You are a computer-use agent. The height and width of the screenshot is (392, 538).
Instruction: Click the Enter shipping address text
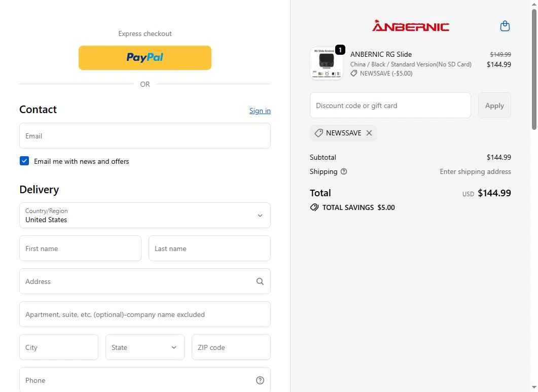475,171
